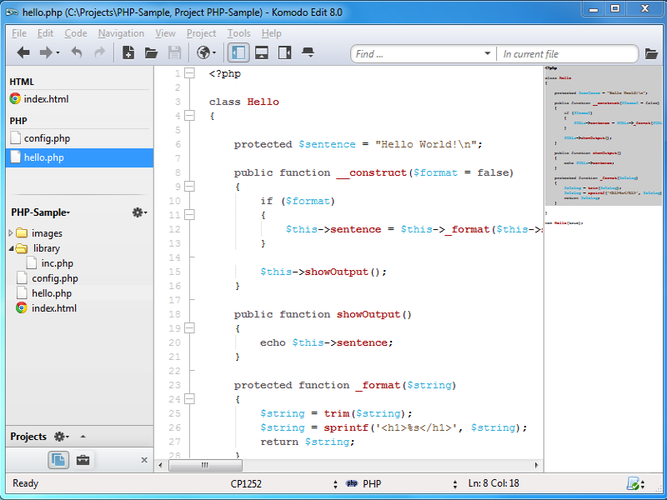Preview in browser globe icon

203,53
